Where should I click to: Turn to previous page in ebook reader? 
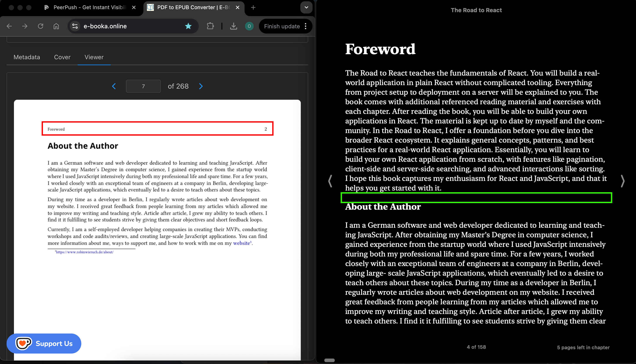click(330, 181)
